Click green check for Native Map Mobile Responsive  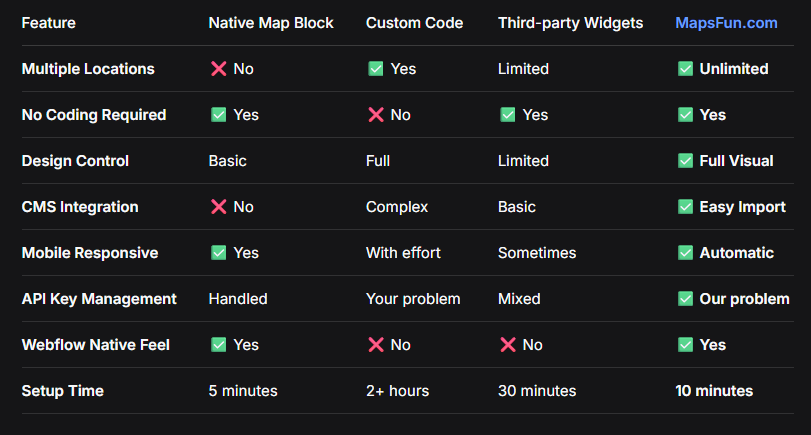click(218, 253)
